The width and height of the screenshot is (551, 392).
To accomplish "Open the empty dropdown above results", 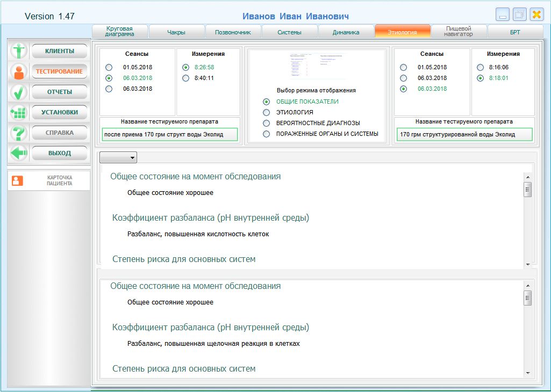I will point(118,157).
